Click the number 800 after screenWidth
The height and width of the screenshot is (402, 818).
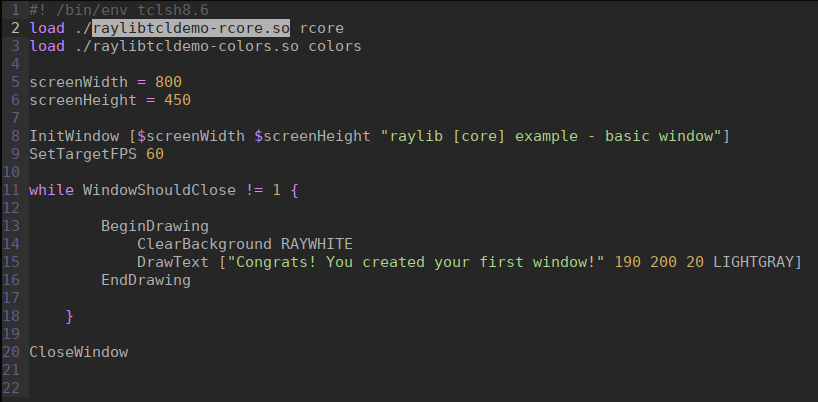tap(168, 82)
